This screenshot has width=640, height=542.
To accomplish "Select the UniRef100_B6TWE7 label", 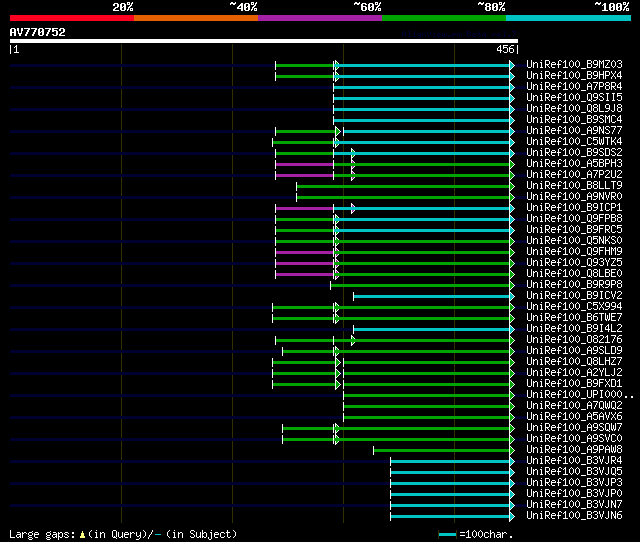I will pos(574,318).
